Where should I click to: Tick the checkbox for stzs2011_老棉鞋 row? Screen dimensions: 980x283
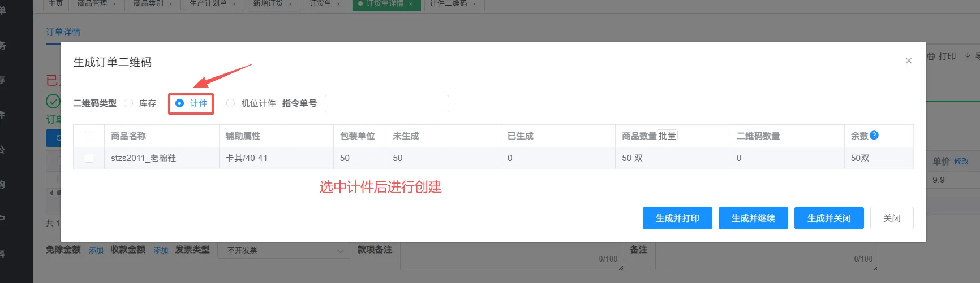click(89, 158)
